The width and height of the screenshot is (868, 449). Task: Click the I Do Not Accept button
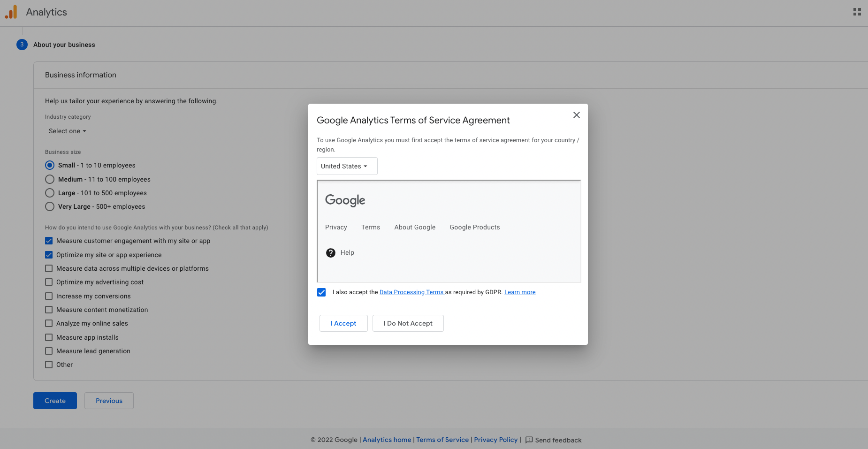coord(408,323)
